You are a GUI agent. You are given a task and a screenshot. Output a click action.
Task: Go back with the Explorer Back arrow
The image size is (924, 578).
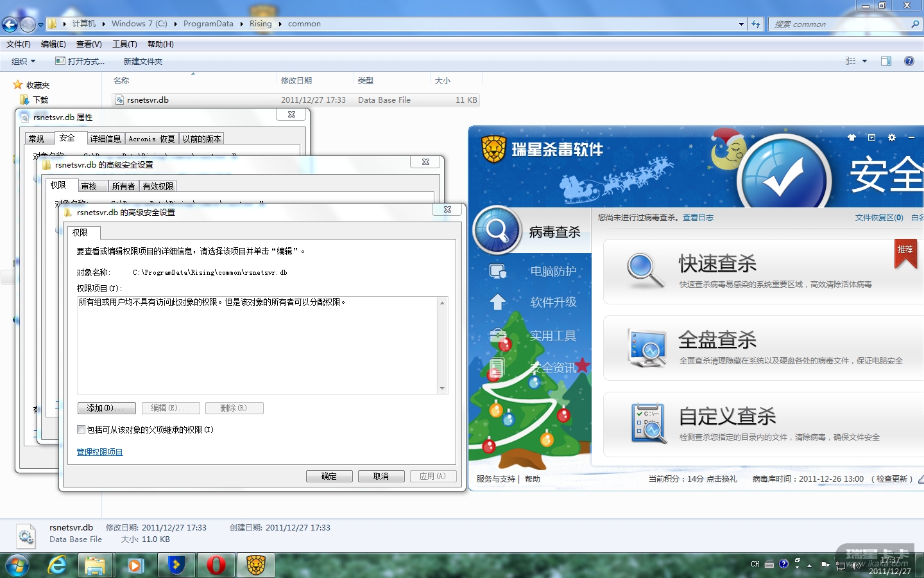(10, 24)
